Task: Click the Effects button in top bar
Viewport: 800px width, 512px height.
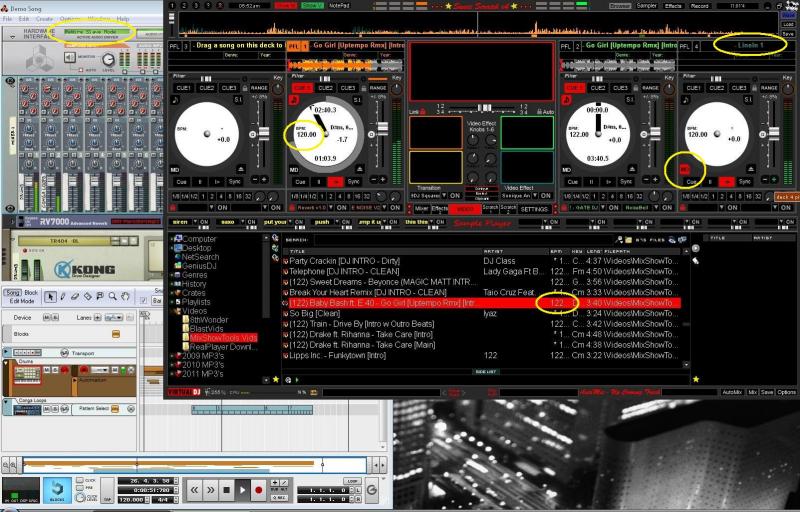Action: click(x=673, y=5)
